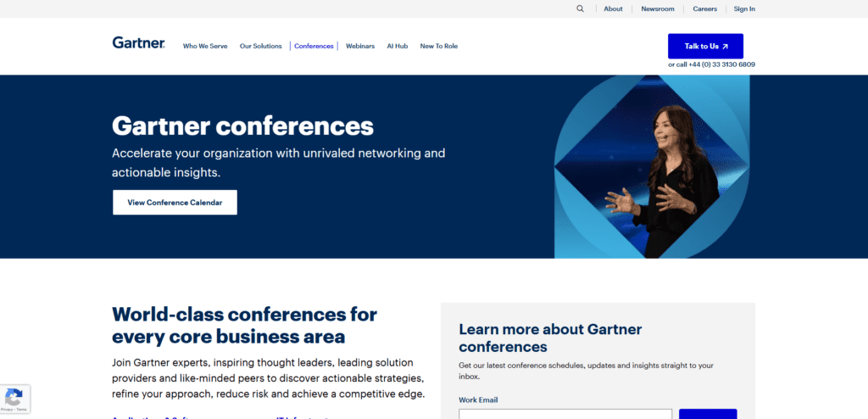Go to the Webinars nav item
The image size is (868, 419).
tap(360, 46)
